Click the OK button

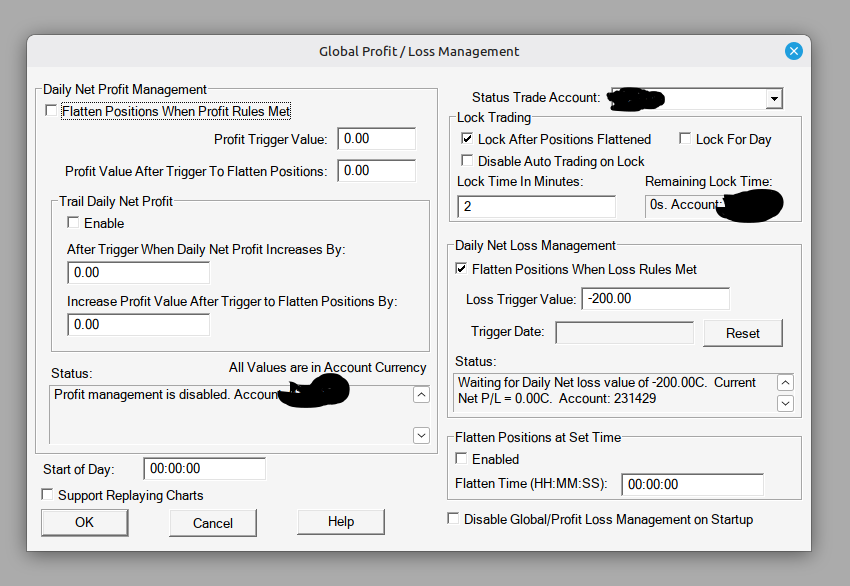pyautogui.click(x=85, y=522)
